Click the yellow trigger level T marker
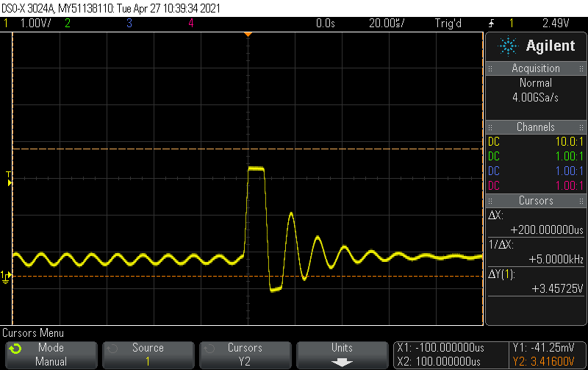588x370 pixels. [9, 179]
